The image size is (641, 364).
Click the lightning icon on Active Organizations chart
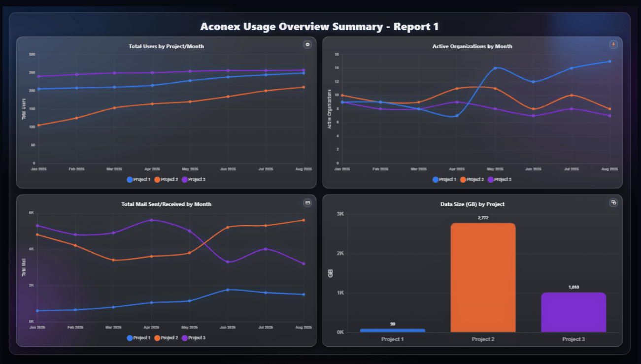613,45
